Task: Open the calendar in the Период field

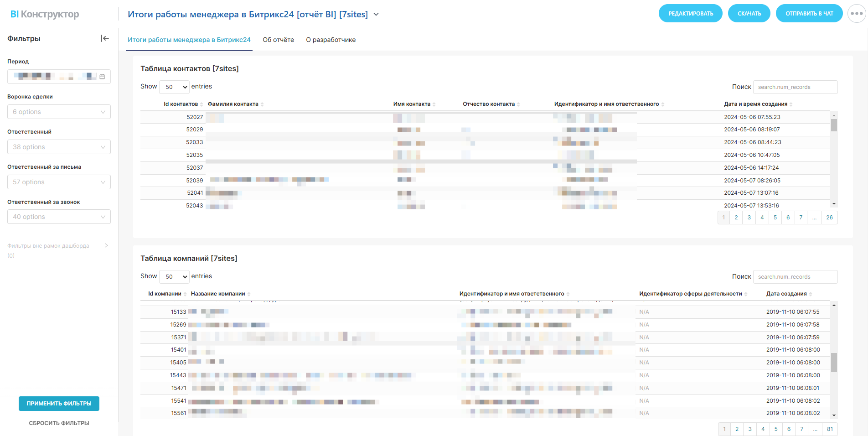Action: click(102, 77)
